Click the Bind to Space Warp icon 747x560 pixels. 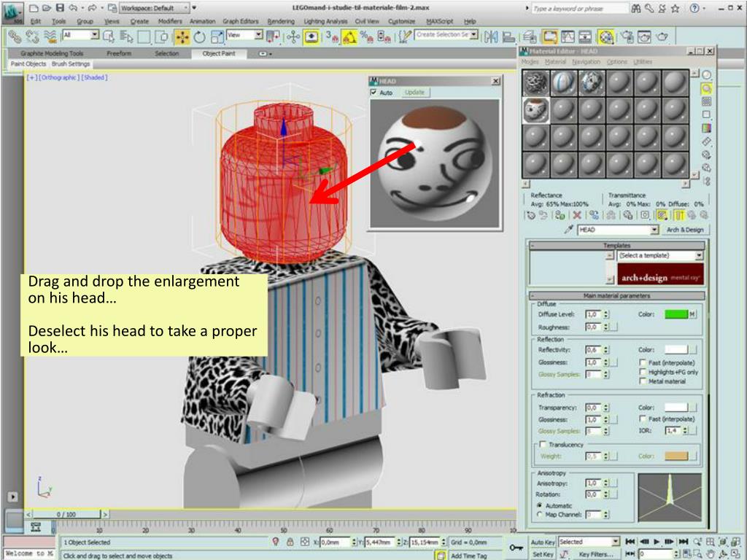pyautogui.click(x=50, y=36)
